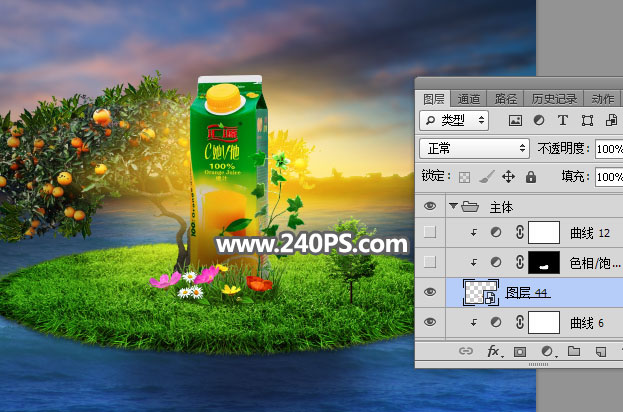Image resolution: width=623 pixels, height=412 pixels.
Task: Hide the 曲线 6 layer
Action: click(430, 322)
